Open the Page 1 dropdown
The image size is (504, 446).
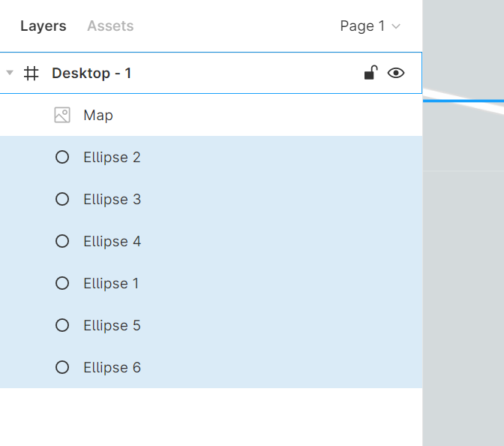pos(370,26)
